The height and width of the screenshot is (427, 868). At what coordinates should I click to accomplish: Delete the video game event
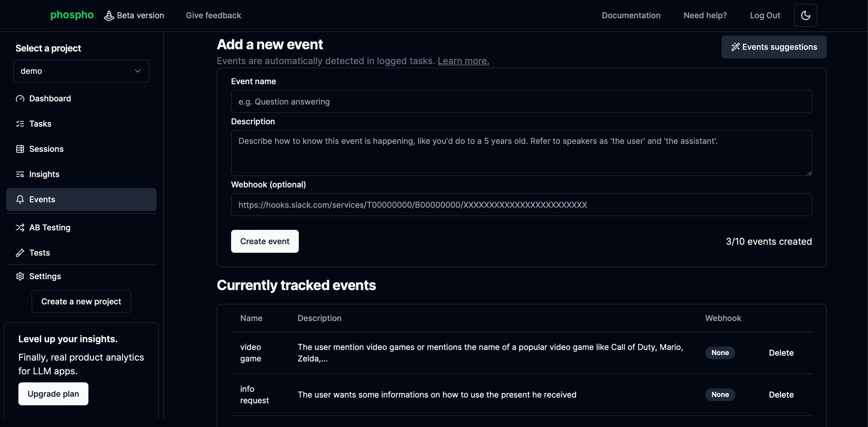781,353
